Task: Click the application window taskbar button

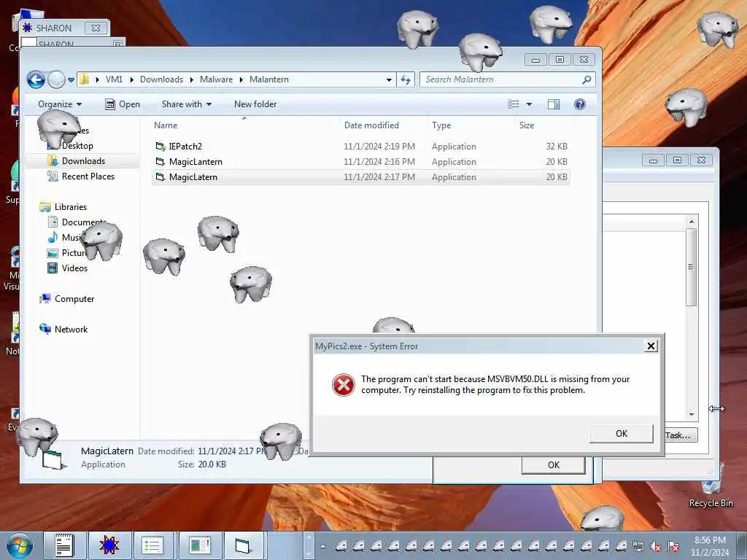Action: (x=243, y=545)
